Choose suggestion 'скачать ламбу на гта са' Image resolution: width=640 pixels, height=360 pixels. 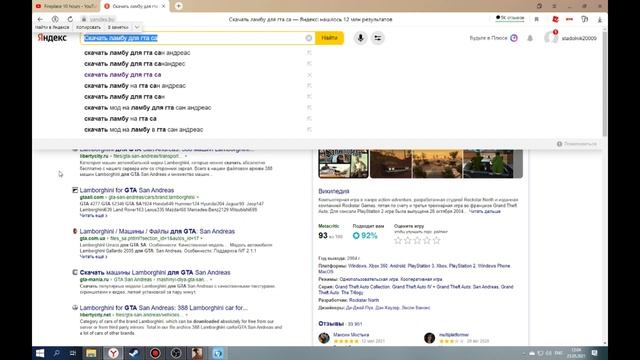pyautogui.click(x=120, y=118)
